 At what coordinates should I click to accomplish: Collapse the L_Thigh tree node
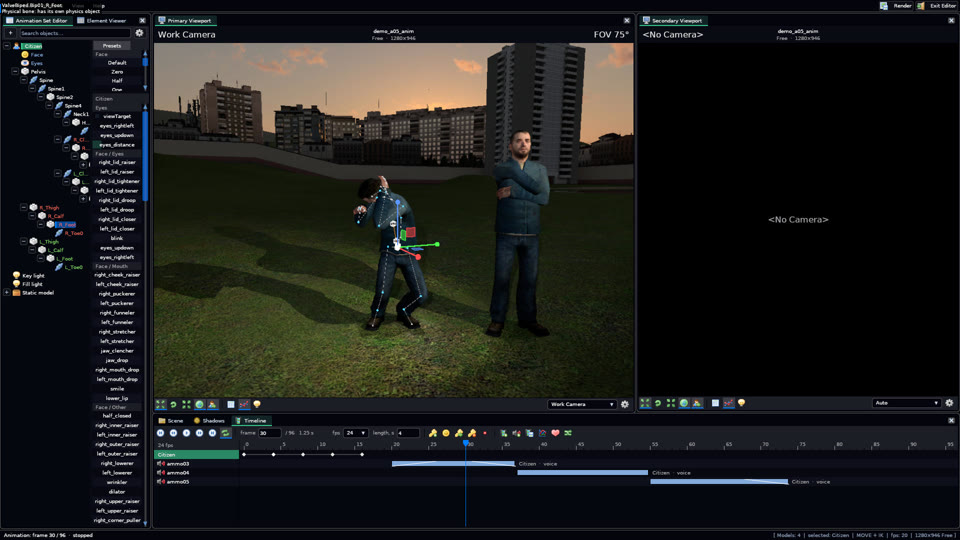pos(24,242)
